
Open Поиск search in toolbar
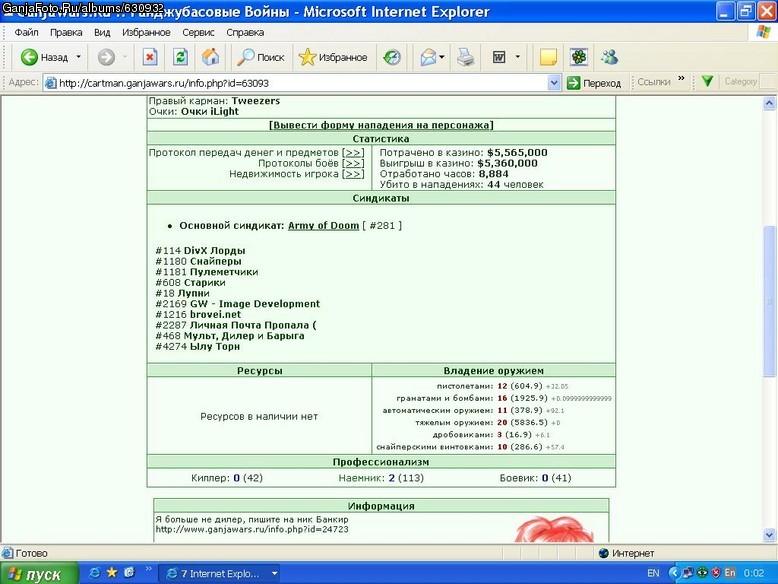click(260, 58)
